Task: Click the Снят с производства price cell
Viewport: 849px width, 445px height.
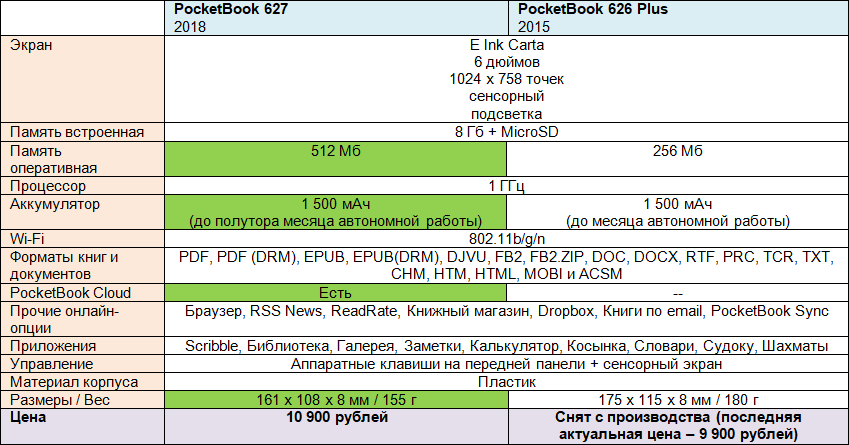Action: (678, 426)
